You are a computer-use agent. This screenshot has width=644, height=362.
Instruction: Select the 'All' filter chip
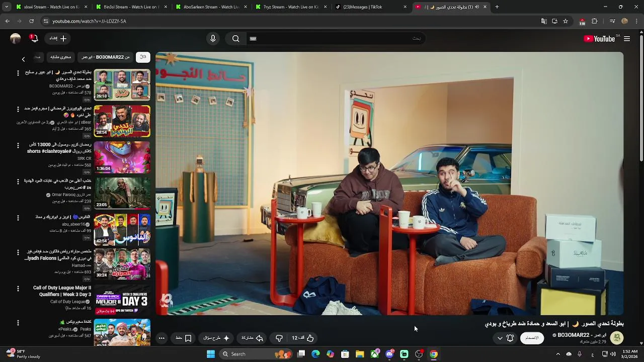tap(143, 57)
